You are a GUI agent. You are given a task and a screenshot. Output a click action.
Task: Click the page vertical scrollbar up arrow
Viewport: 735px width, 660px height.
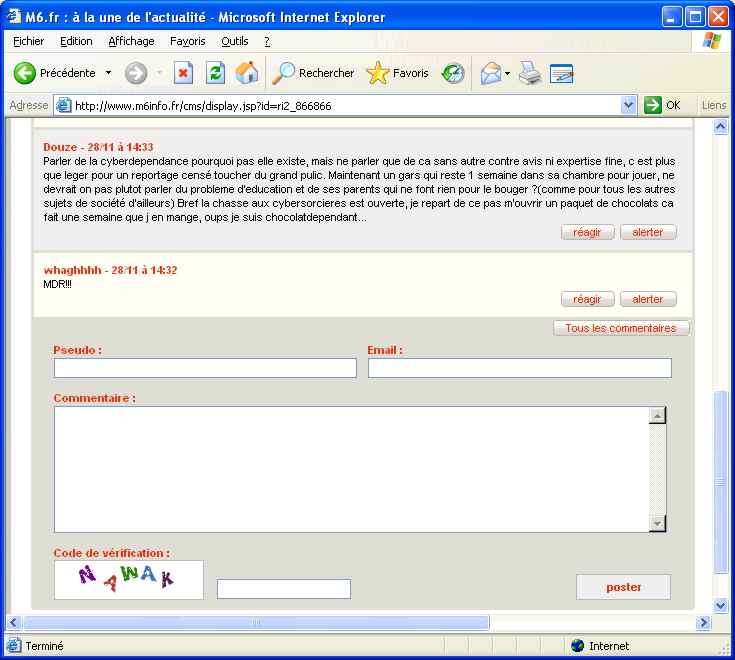pos(720,127)
